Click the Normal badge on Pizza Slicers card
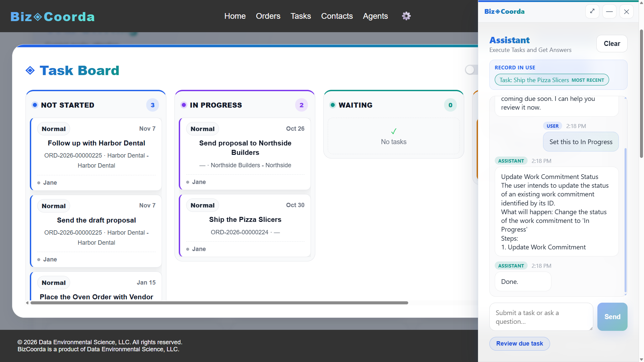 pyautogui.click(x=203, y=205)
